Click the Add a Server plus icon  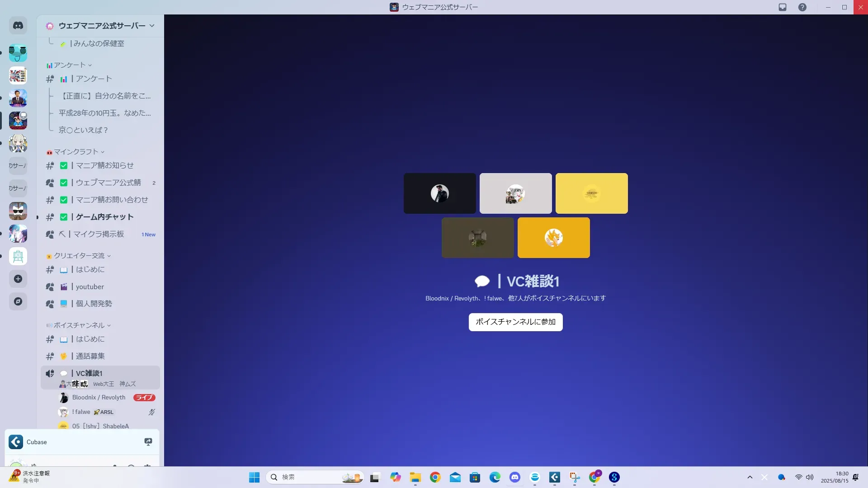point(18,279)
